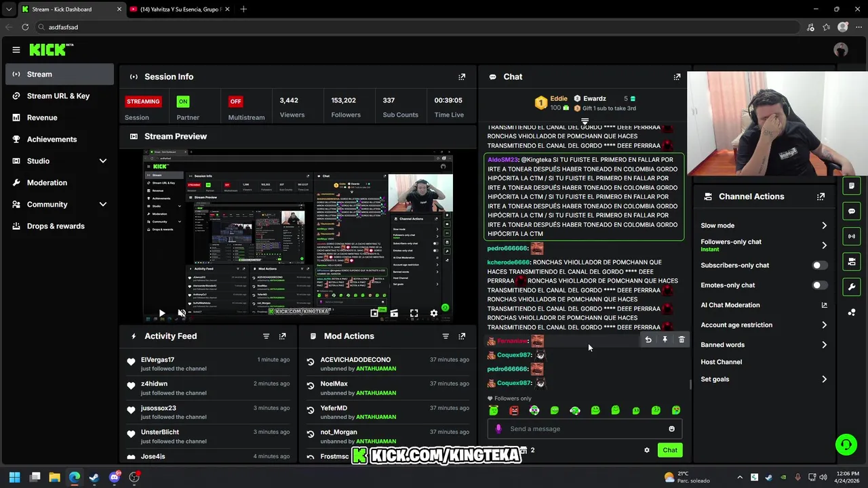The width and height of the screenshot is (868, 488).
Task: Open Stream URL & Key page
Action: point(60,96)
